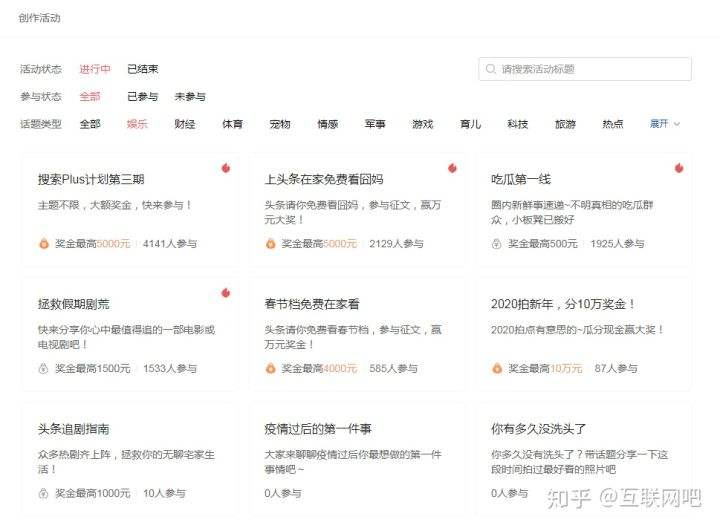The image size is (720, 528).
Task: Click the money bag icon on 春节档免费在家看
Action: [270, 368]
